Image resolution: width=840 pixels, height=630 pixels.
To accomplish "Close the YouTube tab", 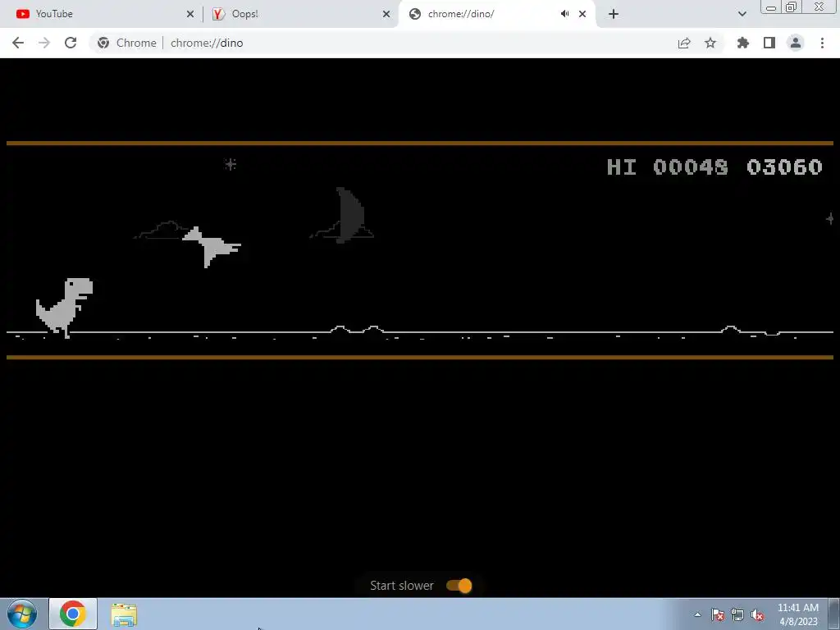I will (190, 14).
